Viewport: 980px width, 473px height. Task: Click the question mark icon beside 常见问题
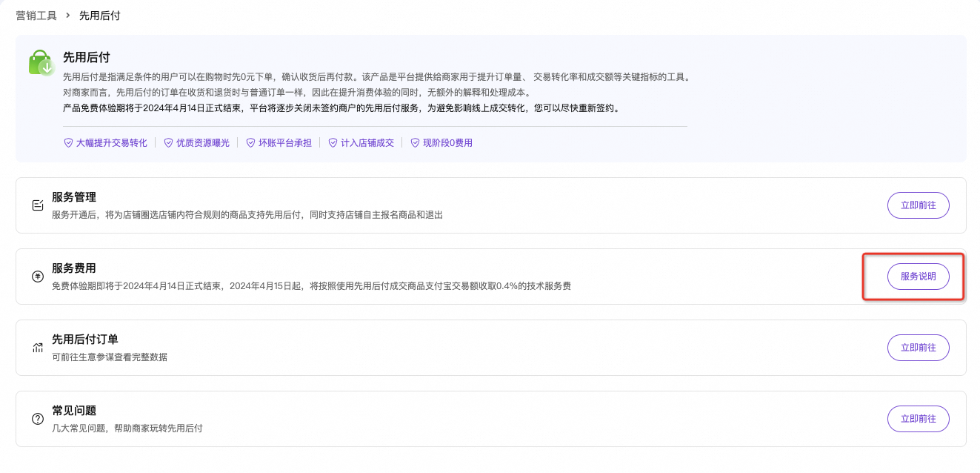[38, 419]
